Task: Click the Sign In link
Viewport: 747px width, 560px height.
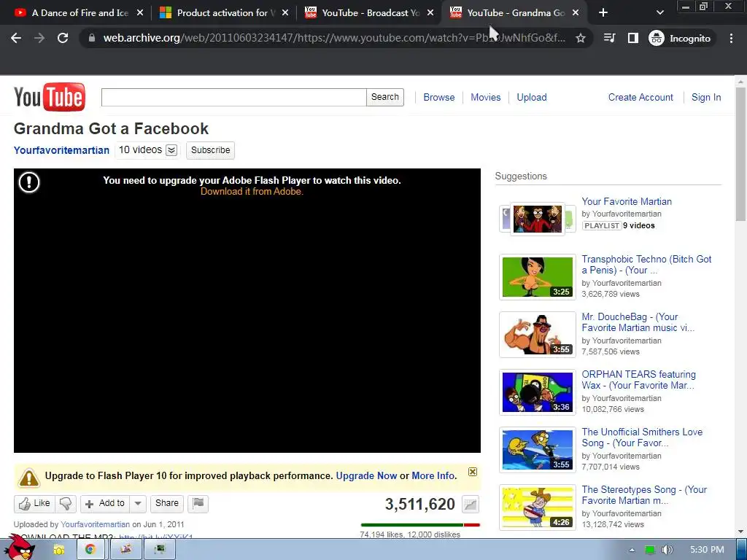Action: (706, 97)
